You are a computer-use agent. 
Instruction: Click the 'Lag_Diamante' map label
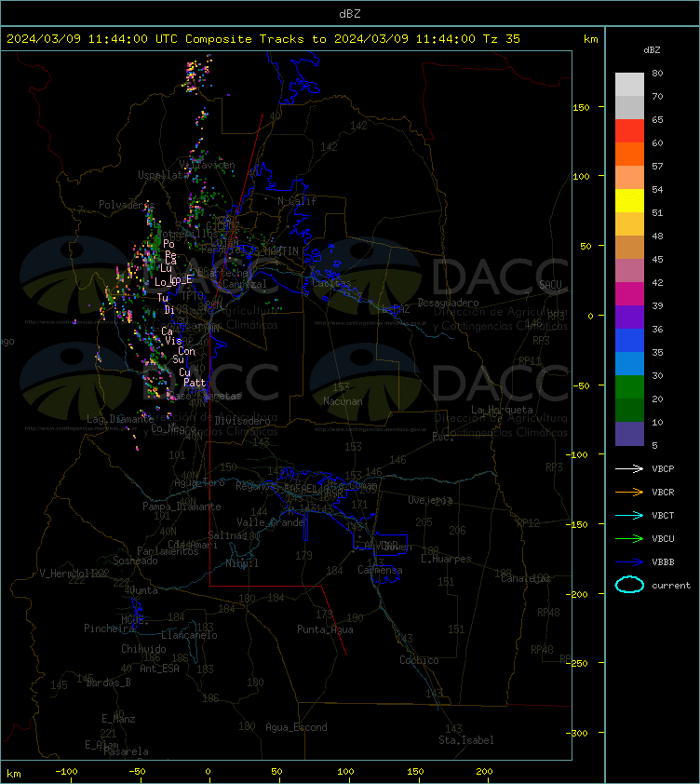(x=120, y=419)
